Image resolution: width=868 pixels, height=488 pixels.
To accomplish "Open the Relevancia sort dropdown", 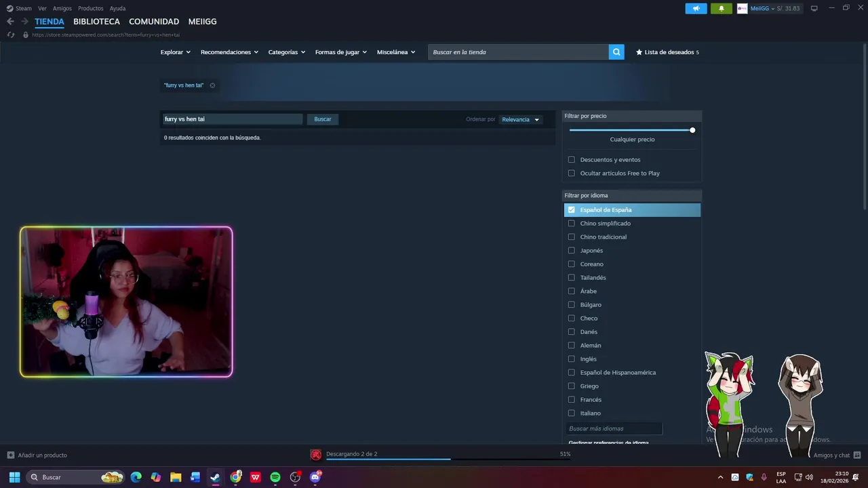I will (521, 119).
